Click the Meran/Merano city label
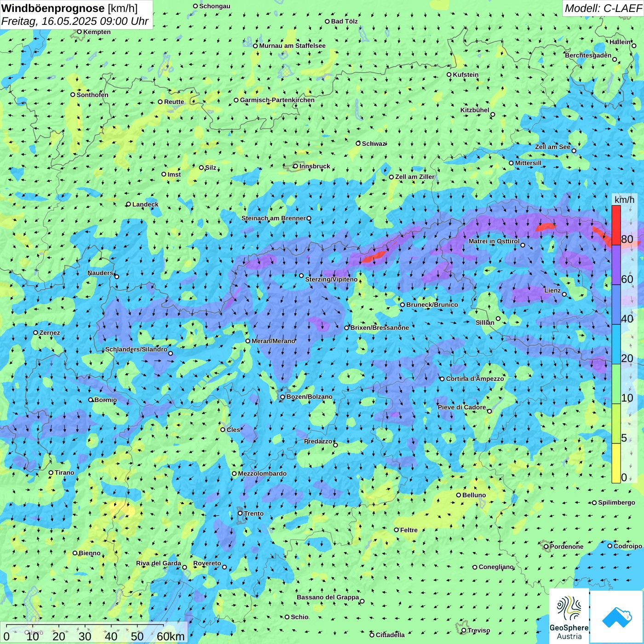The image size is (644, 644). coord(273,341)
